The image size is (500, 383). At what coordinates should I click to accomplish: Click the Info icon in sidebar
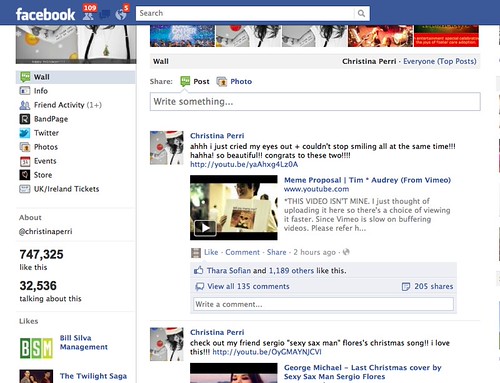[x=25, y=91]
